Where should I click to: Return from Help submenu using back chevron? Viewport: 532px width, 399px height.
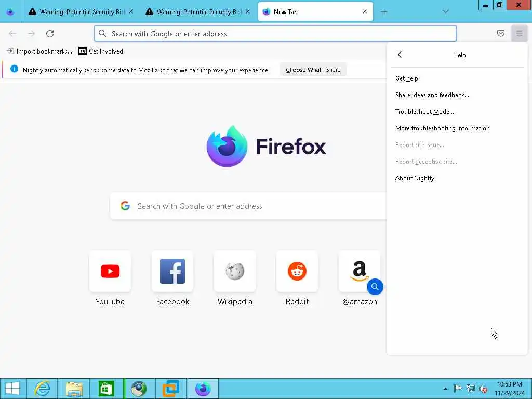click(400, 55)
